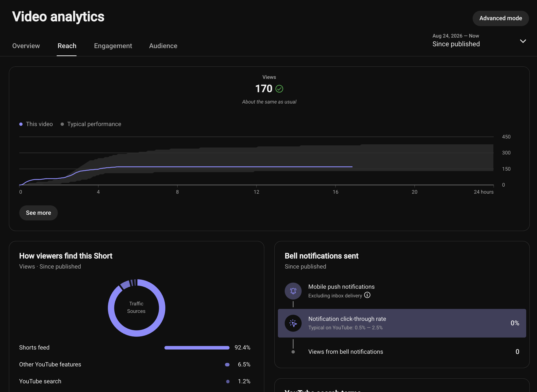Click the green checkmark icon beside 170 views
The height and width of the screenshot is (392, 537).
279,89
